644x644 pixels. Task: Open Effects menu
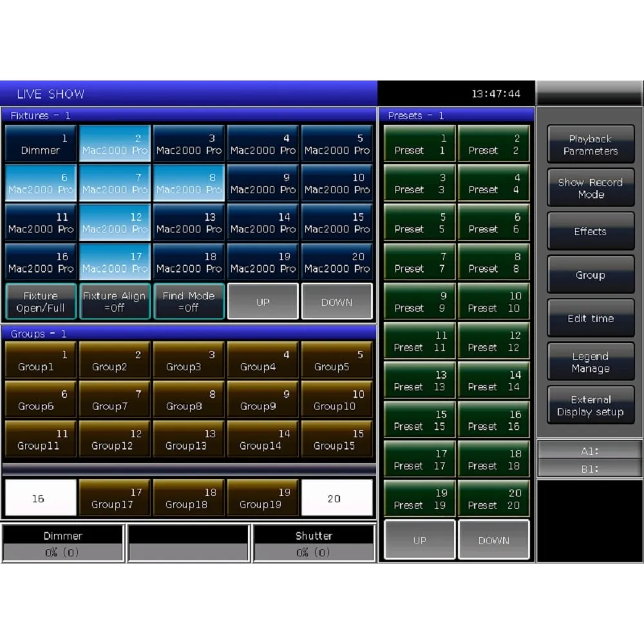(x=591, y=231)
